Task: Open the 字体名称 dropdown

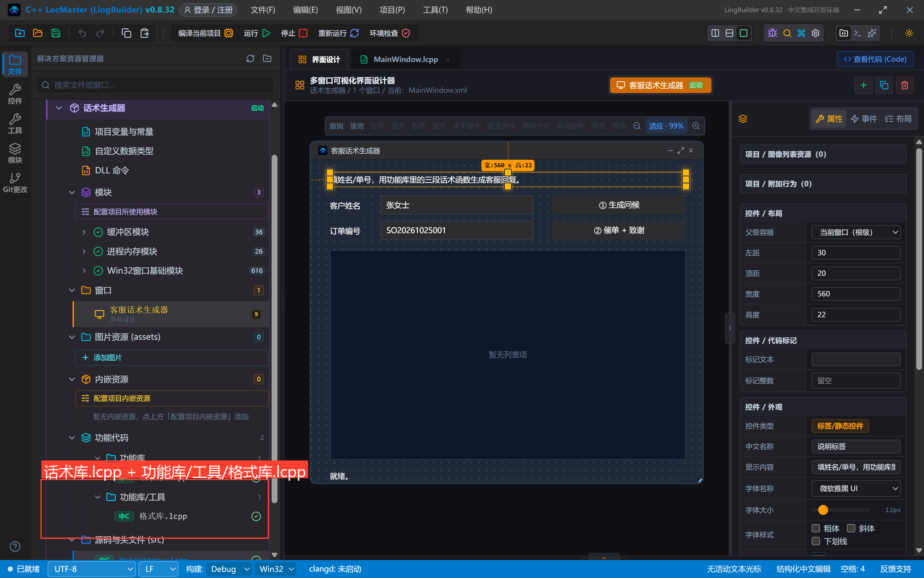Action: click(x=856, y=488)
